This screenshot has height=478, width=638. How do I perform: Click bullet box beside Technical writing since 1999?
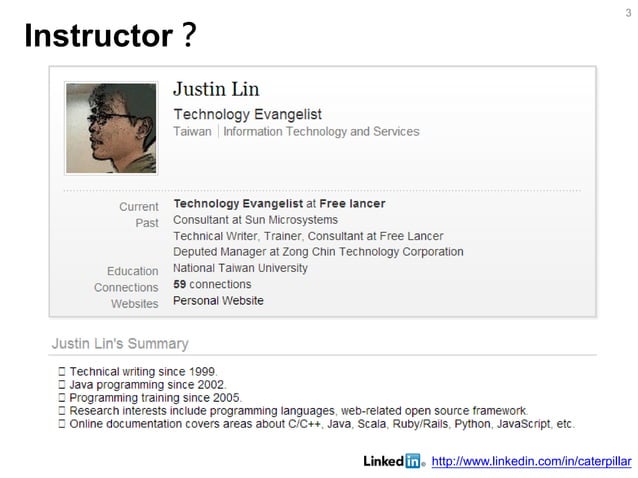coord(62,371)
